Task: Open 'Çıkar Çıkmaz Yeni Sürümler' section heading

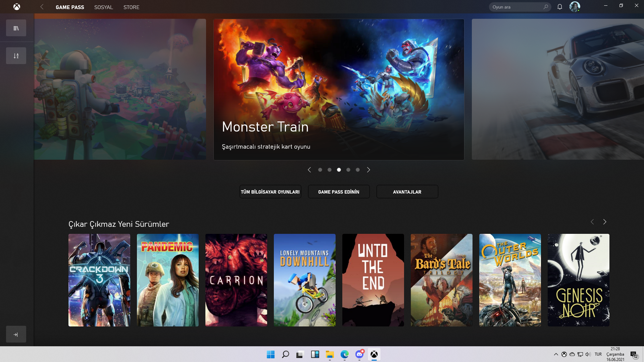Action: point(119,224)
